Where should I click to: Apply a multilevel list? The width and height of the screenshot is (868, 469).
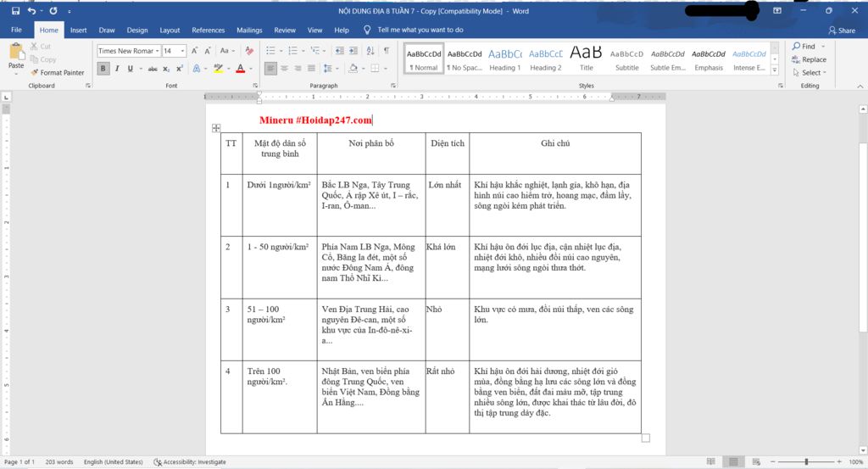coord(314,51)
